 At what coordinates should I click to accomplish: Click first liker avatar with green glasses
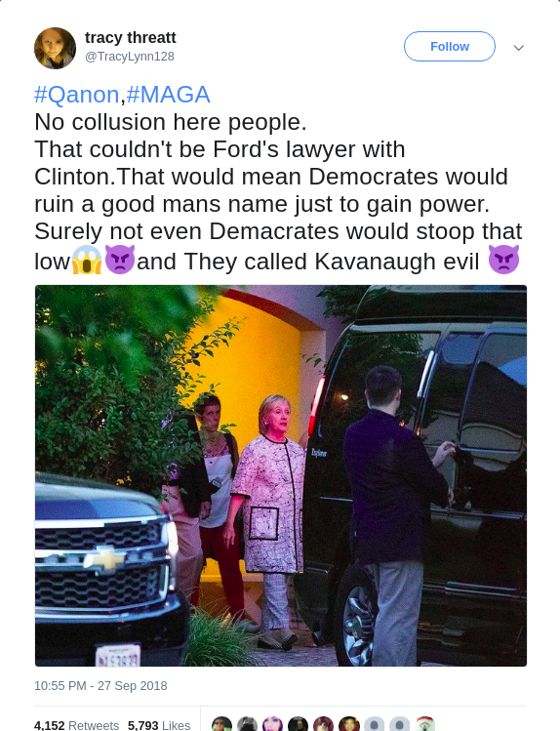tap(221, 725)
